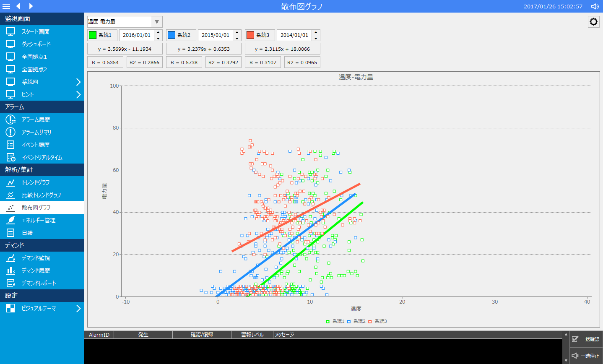Open スタート画面 from the sidebar
Viewport: 603px width, 364px height.
pyautogui.click(x=42, y=31)
